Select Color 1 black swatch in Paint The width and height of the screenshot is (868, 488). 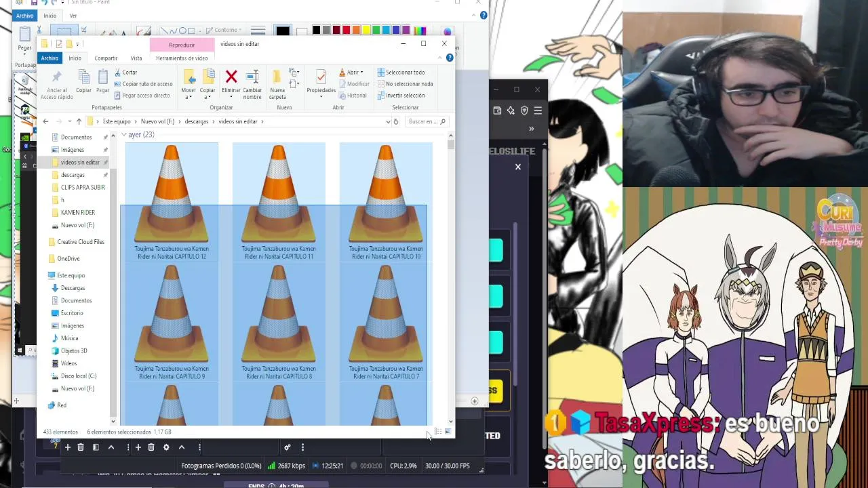(283, 31)
